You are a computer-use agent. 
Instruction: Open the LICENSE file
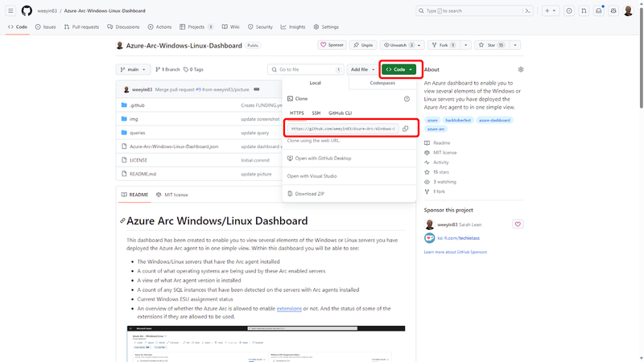(x=138, y=160)
